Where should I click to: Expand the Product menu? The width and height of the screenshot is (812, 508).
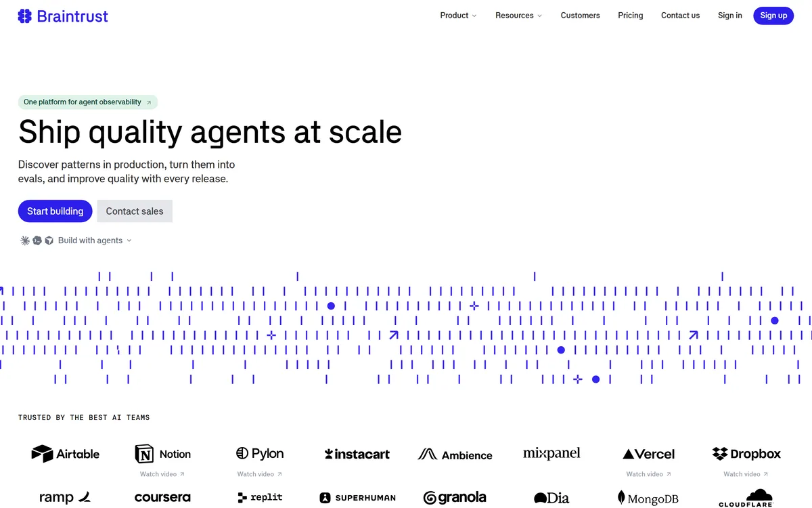(x=458, y=16)
